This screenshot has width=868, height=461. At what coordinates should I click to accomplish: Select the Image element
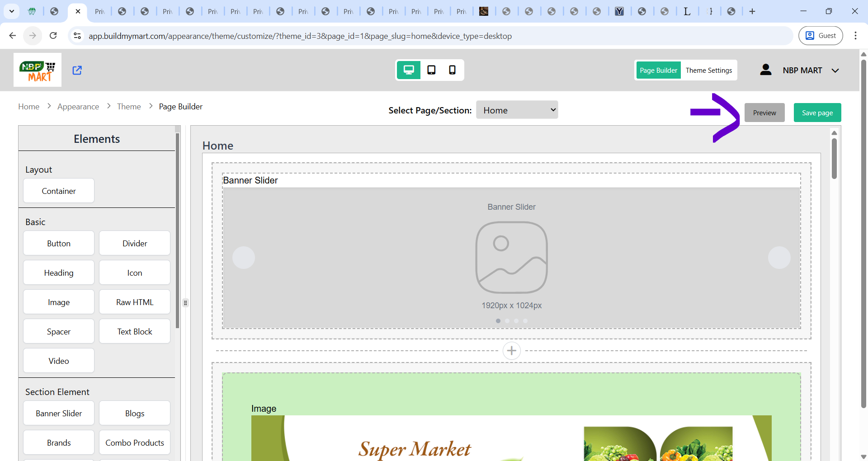[59, 302]
